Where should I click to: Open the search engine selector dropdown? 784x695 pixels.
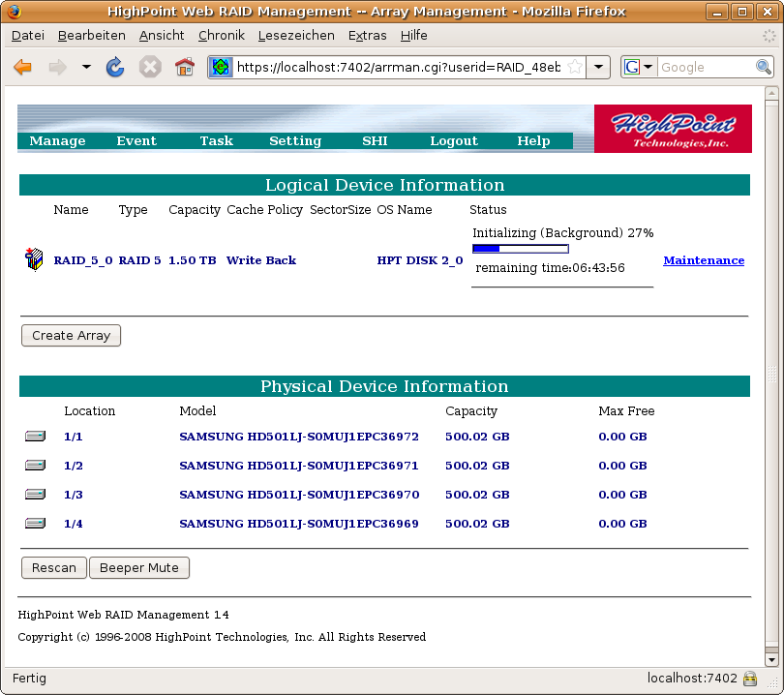click(640, 67)
